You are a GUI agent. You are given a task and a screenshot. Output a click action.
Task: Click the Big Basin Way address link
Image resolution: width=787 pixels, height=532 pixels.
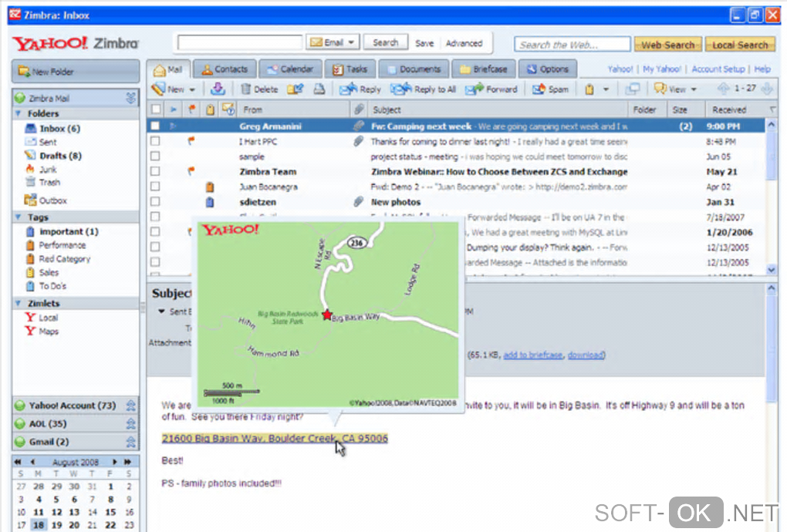click(x=275, y=438)
